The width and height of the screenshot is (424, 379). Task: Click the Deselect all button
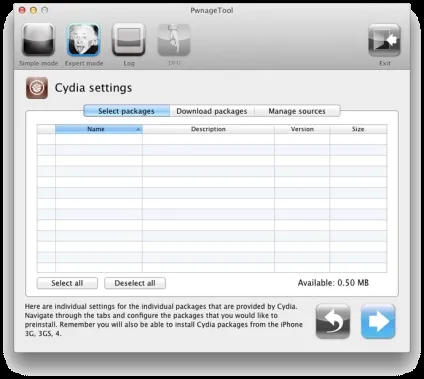(135, 283)
